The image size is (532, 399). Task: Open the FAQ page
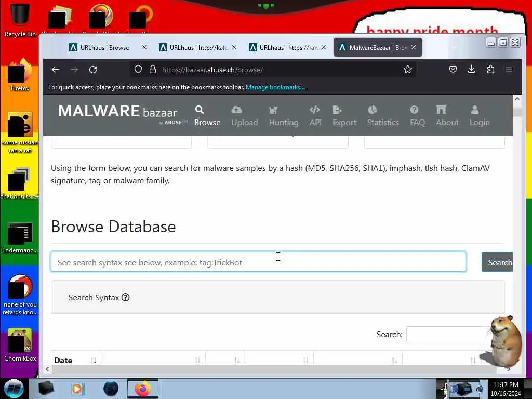(417, 116)
